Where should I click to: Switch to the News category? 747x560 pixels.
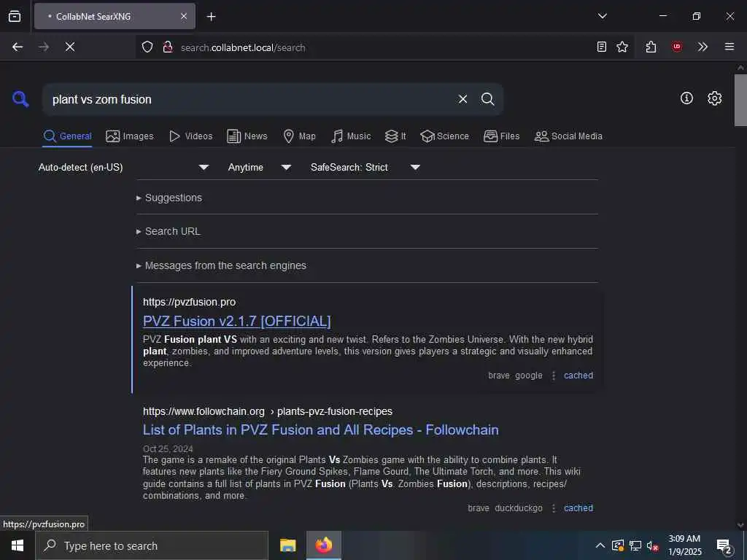(x=247, y=136)
